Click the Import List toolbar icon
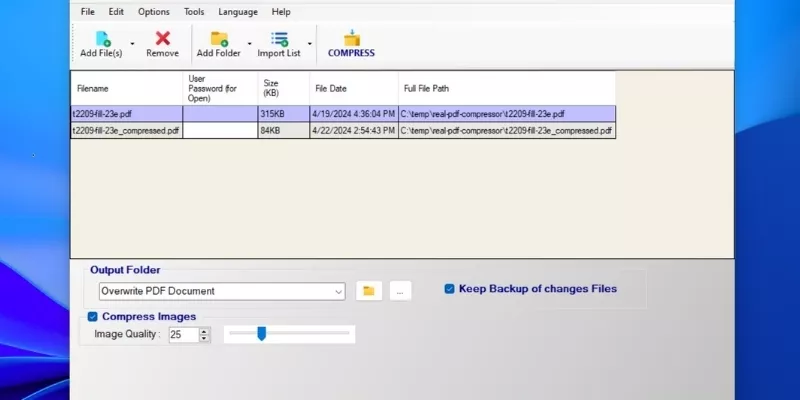 (280, 39)
